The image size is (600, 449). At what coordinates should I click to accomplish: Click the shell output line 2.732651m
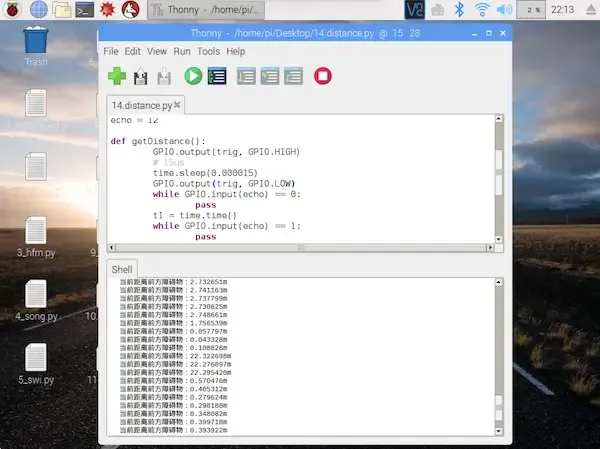(x=173, y=282)
